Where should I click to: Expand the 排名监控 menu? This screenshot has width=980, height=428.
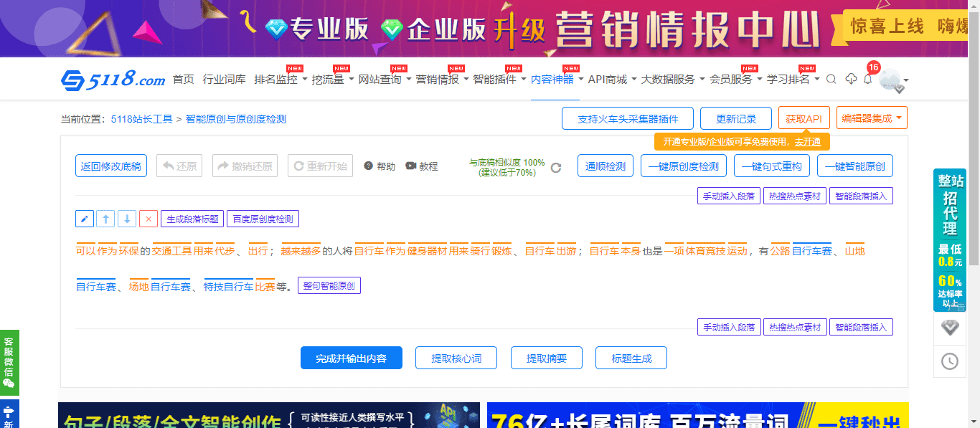[281, 80]
